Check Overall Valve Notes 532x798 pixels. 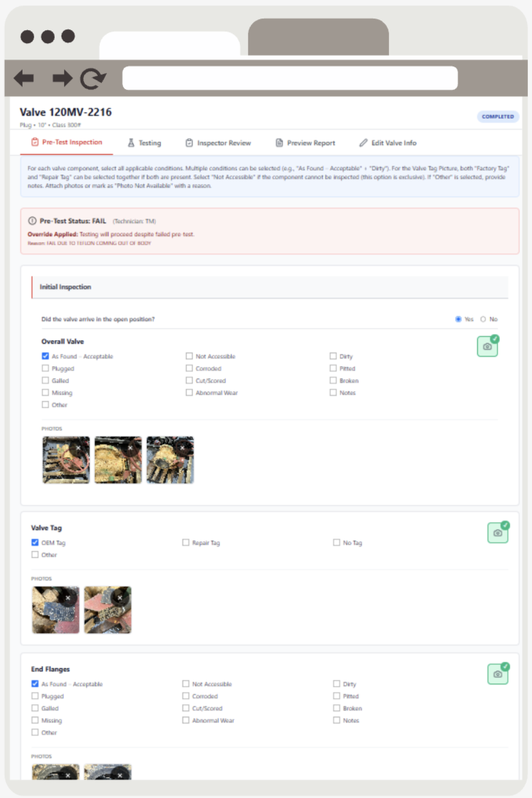(x=333, y=392)
